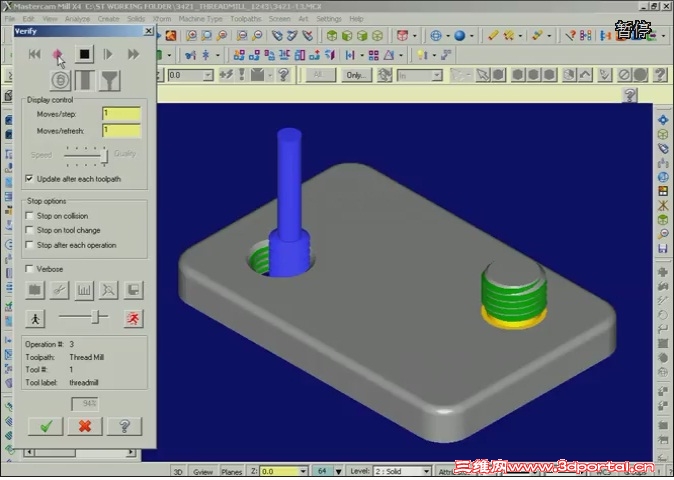Click the first green wireframe cube view icon
This screenshot has width=674, height=480.
point(331,35)
